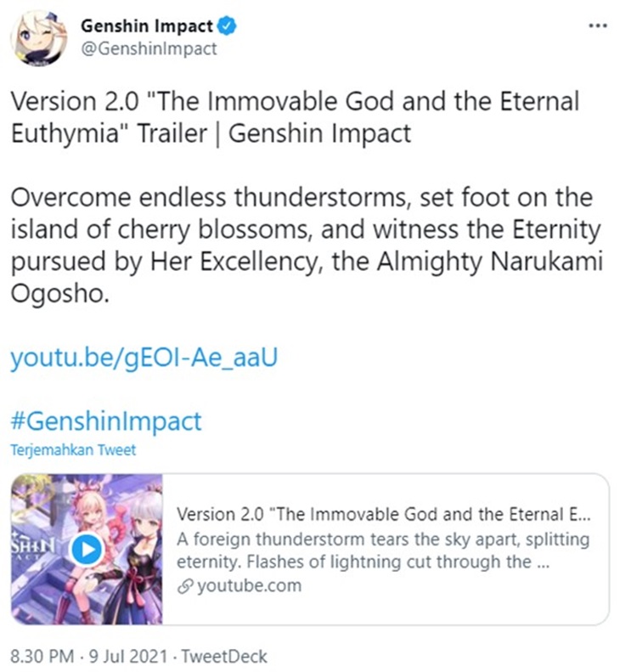Click the TweetDeck source label

tap(224, 657)
